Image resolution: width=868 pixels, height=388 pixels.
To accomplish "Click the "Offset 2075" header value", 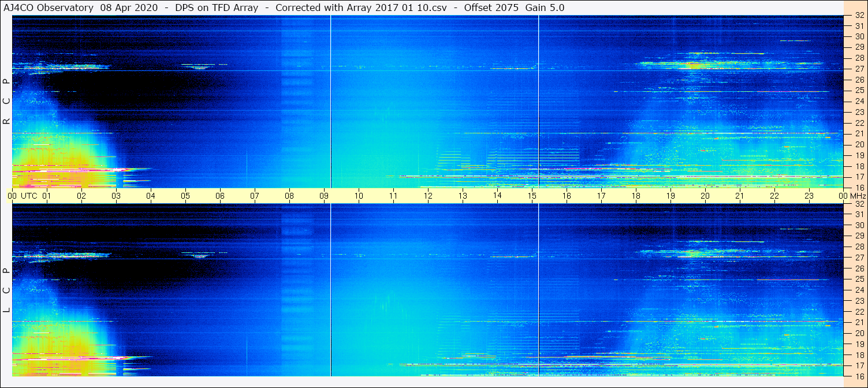I will 491,8.
